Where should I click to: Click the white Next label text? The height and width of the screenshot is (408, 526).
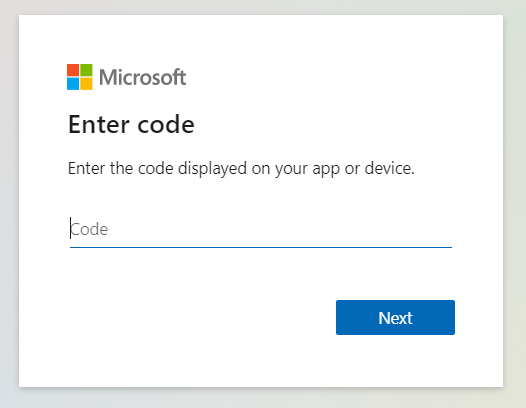[x=395, y=318]
